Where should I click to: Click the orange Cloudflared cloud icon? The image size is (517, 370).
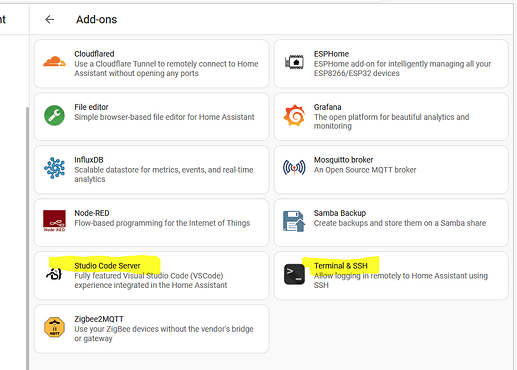point(54,62)
